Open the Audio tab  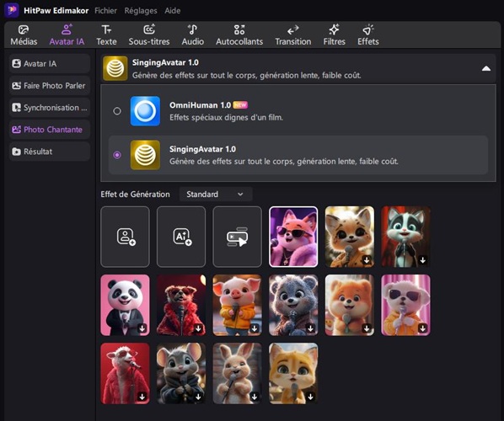[x=192, y=35]
